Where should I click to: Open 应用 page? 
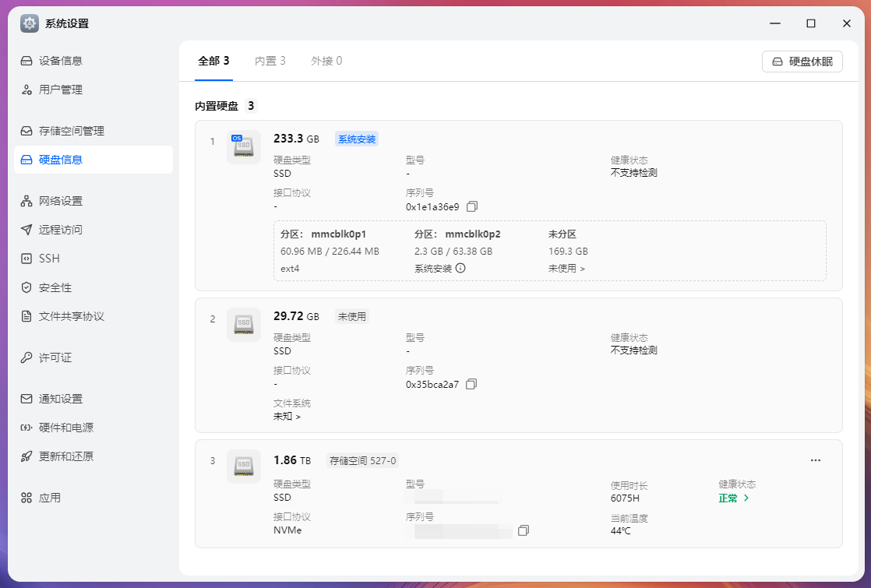pyautogui.click(x=93, y=498)
